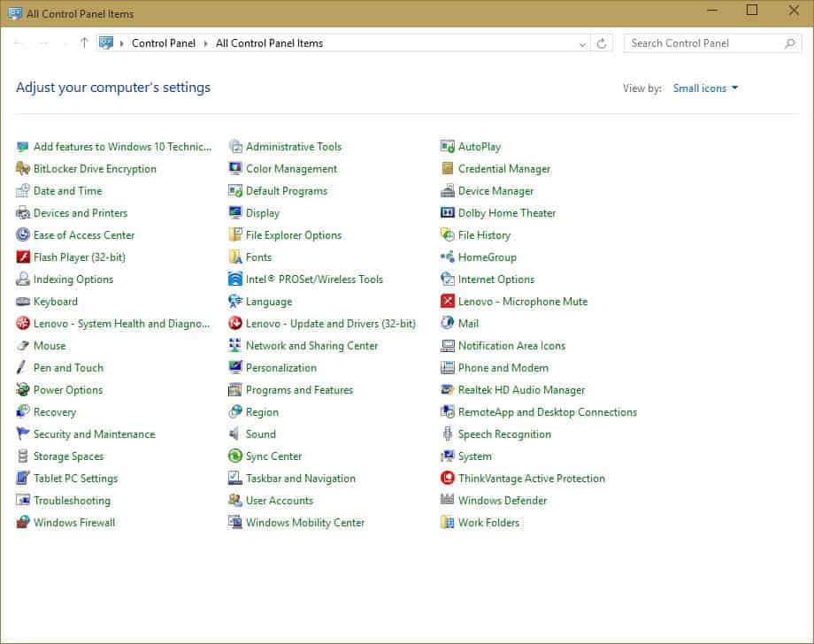Screen dimensions: 814x644
Task: Click the green Sync Center icon
Action: [235, 456]
